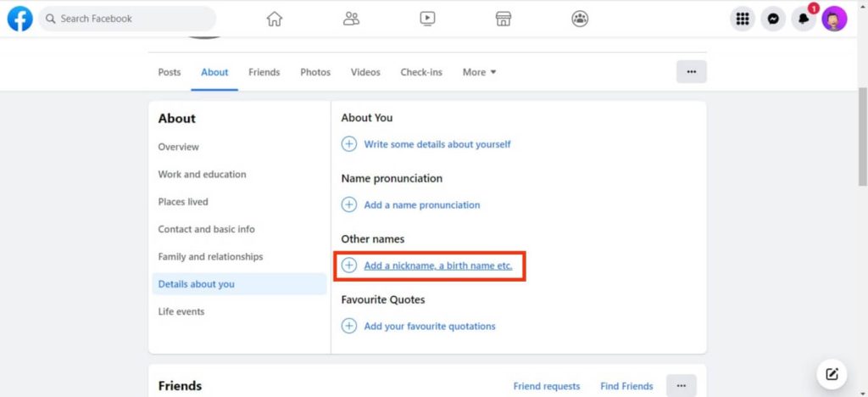Switch to the Check-ins tab

(421, 72)
